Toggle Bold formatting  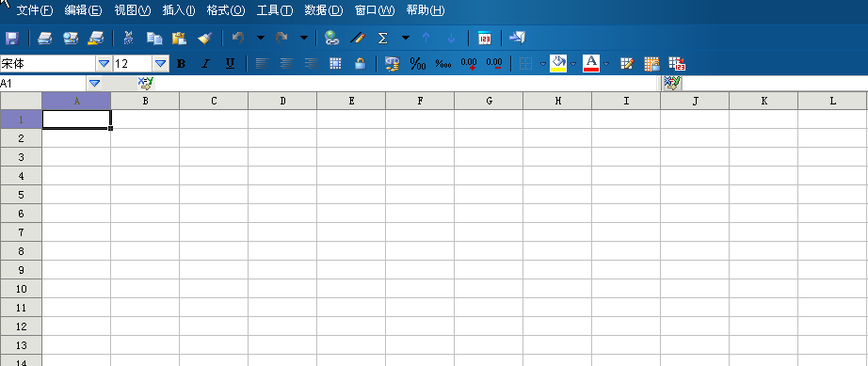[x=181, y=64]
